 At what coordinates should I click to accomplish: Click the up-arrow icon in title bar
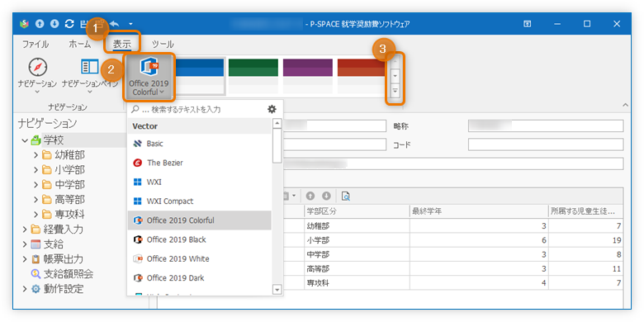tap(40, 24)
